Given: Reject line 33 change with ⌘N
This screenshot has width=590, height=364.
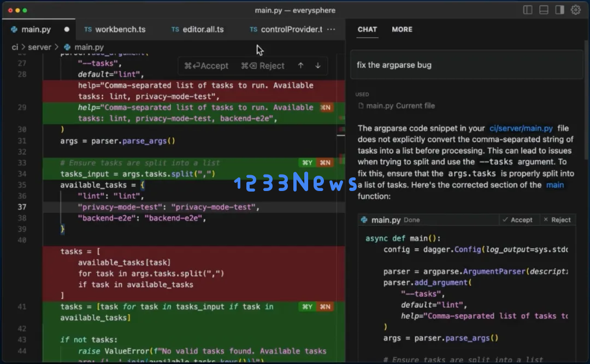Looking at the screenshot, I should [x=326, y=163].
